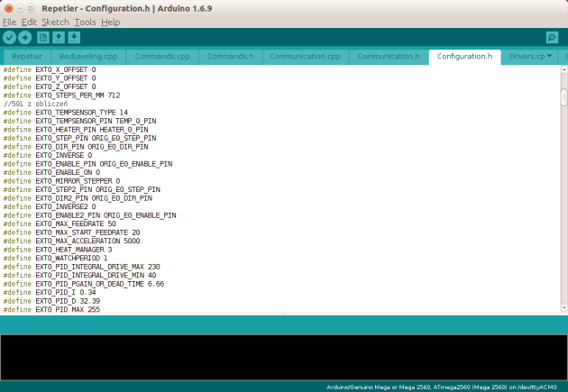
Task: Click the line EXT0_PID_D 32.39
Action: pos(51,301)
